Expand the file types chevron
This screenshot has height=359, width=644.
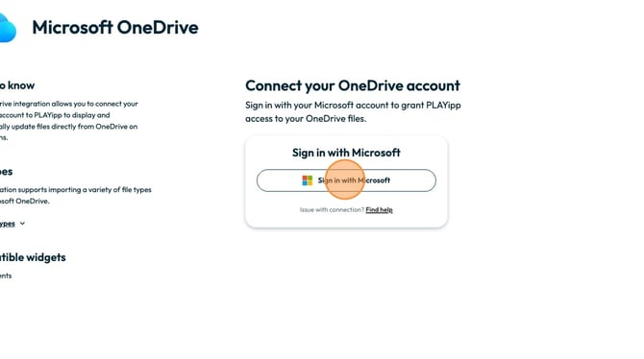pos(22,224)
